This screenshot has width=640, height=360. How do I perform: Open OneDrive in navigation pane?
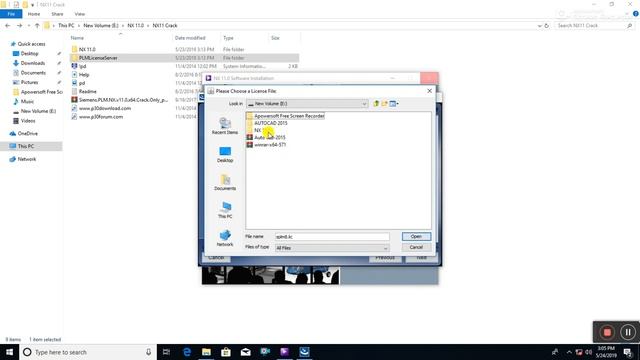pyautogui.click(x=24, y=133)
